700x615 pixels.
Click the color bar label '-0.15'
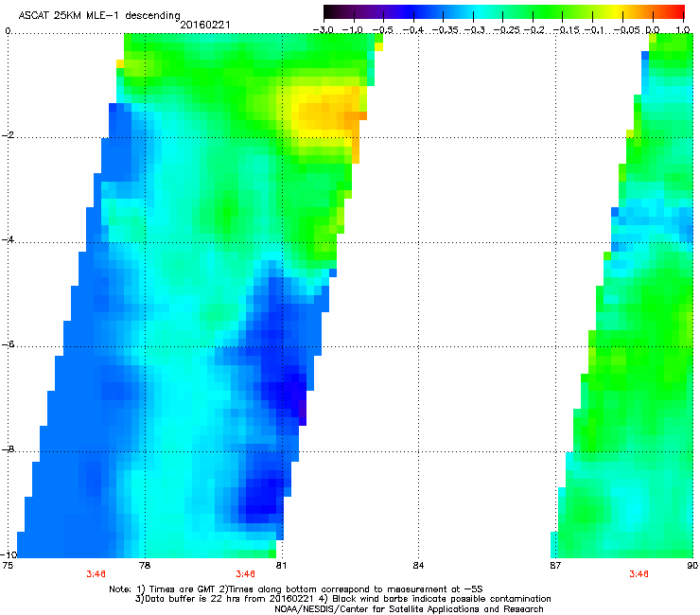coord(566,30)
